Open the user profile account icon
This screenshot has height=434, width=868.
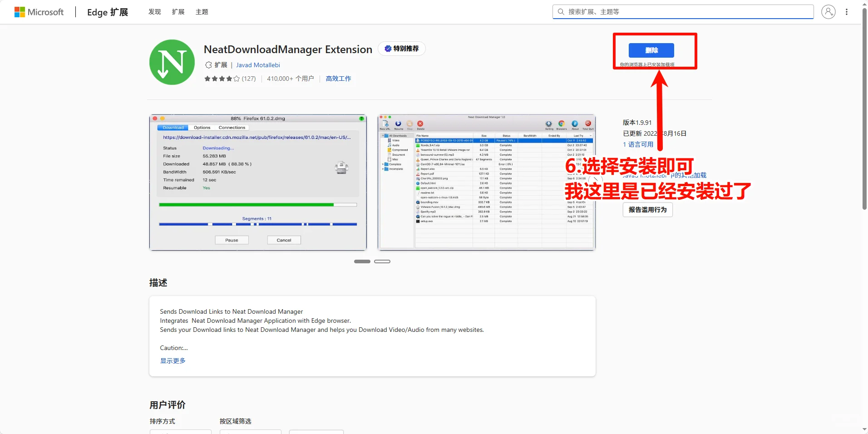[x=829, y=12]
